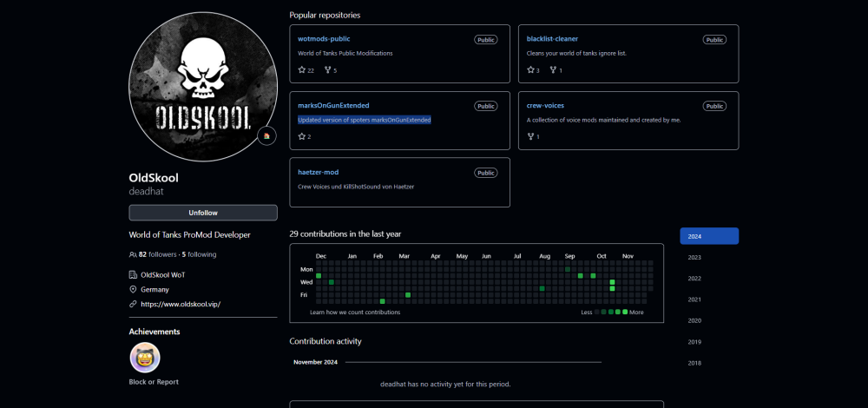The height and width of the screenshot is (408, 868).
Task: View the 82 followers list
Action: click(x=157, y=254)
